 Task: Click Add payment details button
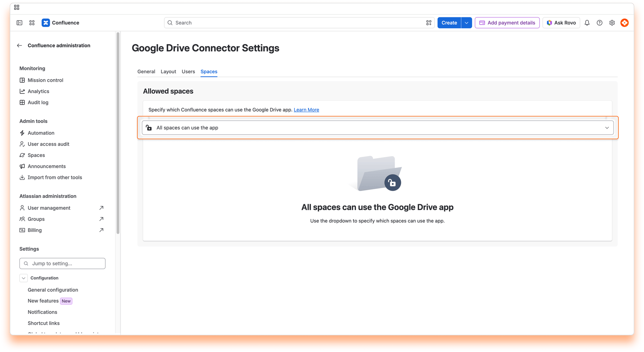coord(507,23)
